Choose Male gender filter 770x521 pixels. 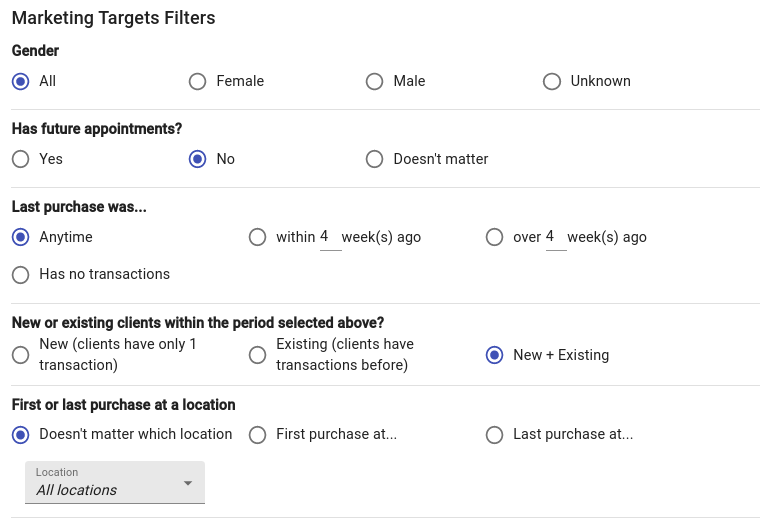(375, 81)
